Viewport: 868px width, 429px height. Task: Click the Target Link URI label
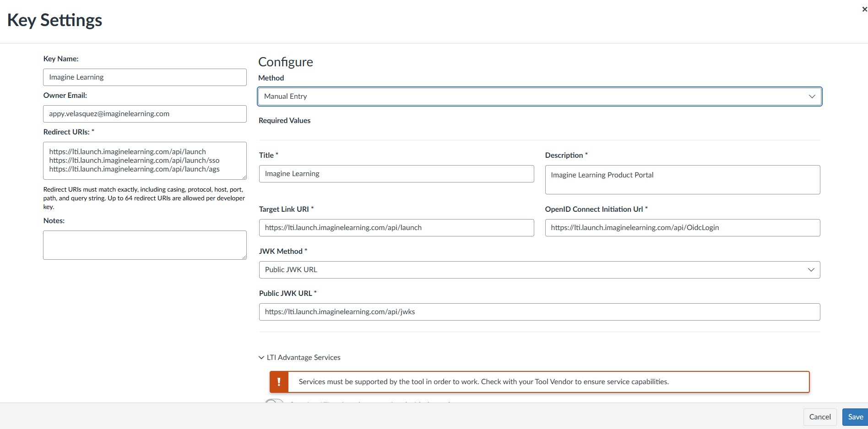[x=286, y=209]
